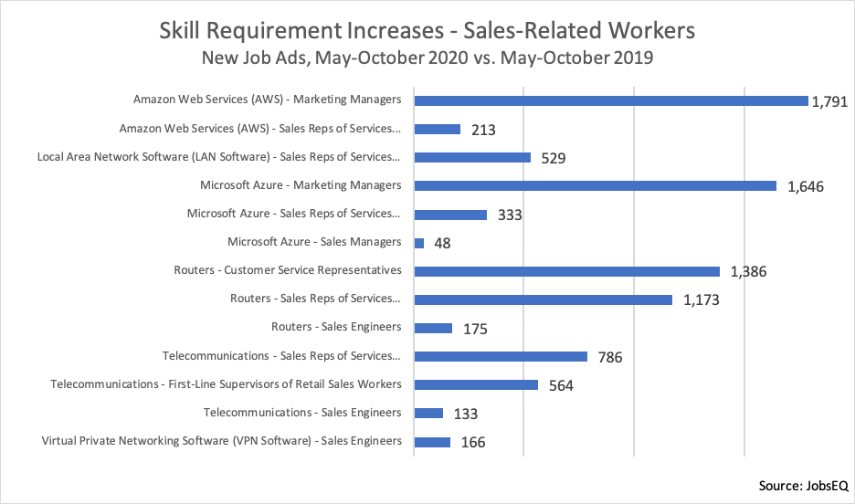Screen dimensions: 855x504
Task: Click the data value 1,173
Action: [x=702, y=300]
